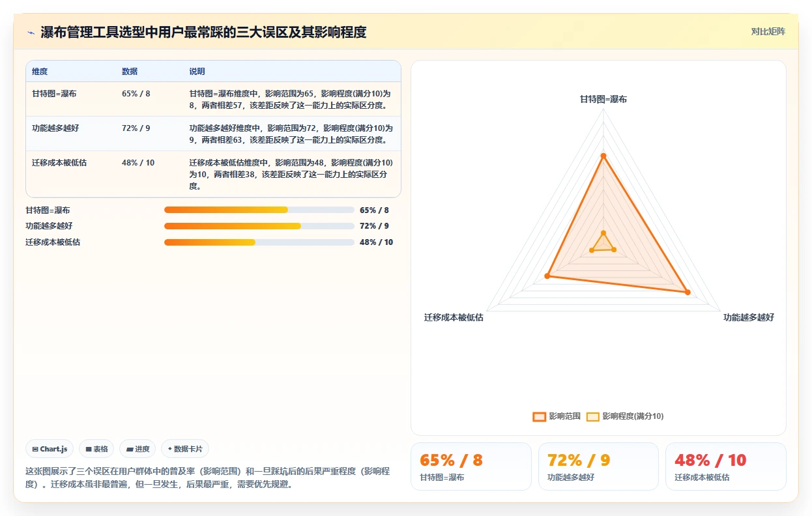
Task: Click the 65% / 8 value beside progress bar
Action: coord(374,210)
